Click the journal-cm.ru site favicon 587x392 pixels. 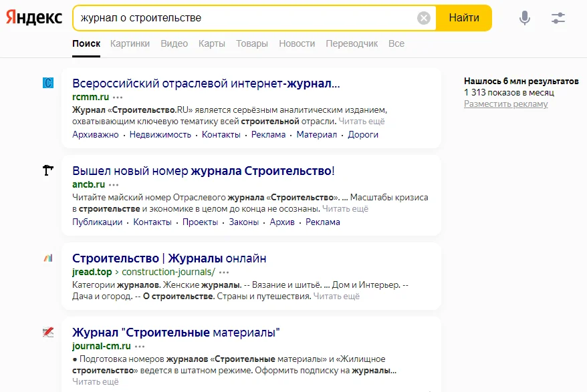pyautogui.click(x=47, y=333)
